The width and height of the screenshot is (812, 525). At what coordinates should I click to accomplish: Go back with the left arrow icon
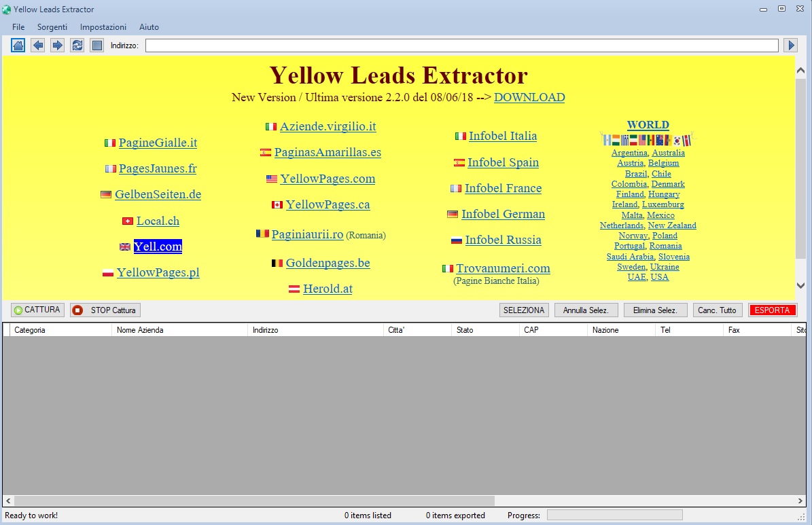click(38, 46)
